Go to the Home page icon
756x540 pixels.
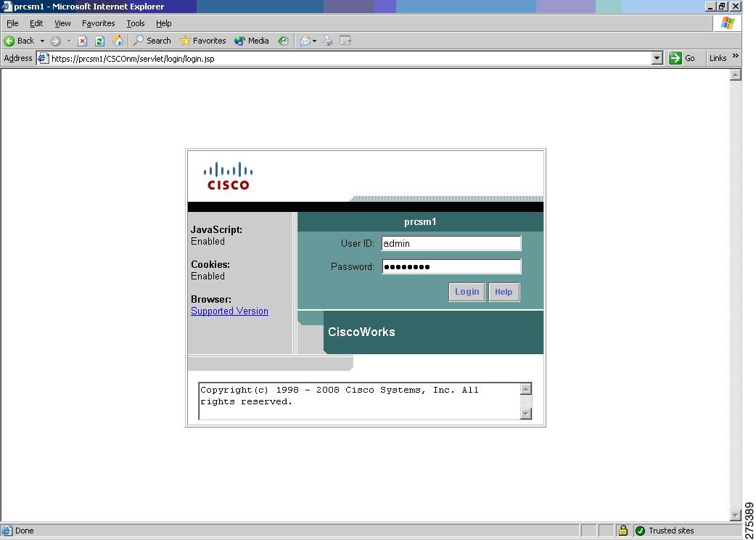point(117,41)
